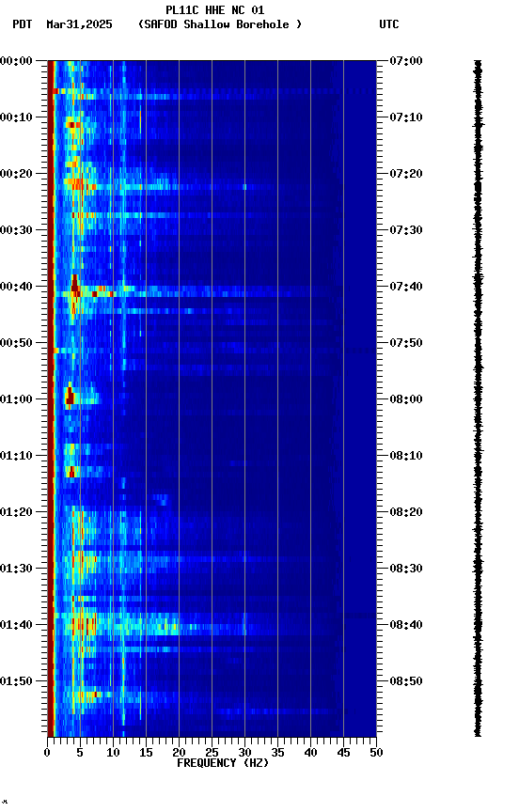Click the 01:30 PDT time label

click(16, 569)
